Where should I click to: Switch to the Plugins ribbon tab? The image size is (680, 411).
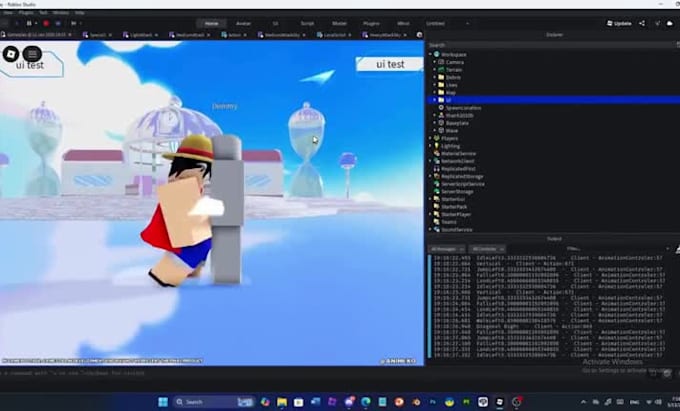point(372,23)
